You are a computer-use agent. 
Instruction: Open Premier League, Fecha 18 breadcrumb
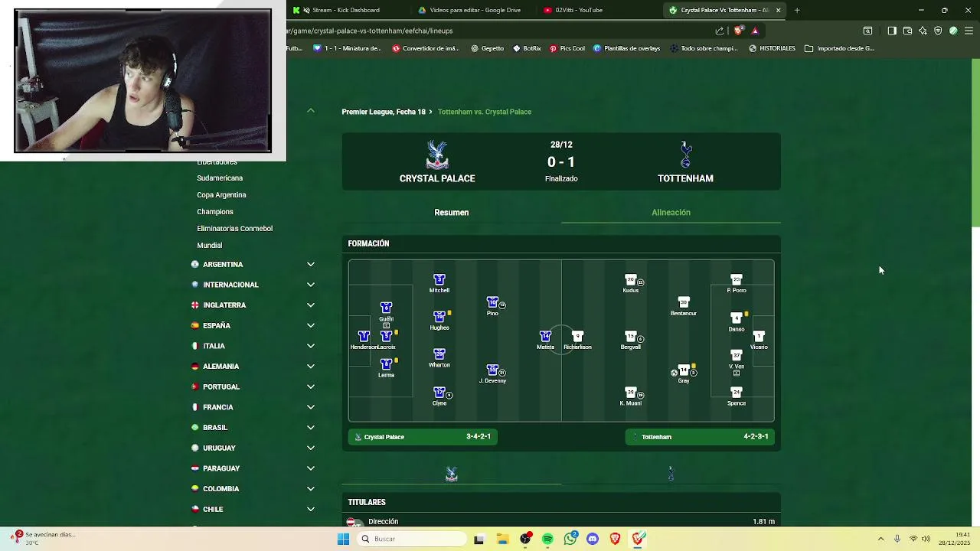[x=384, y=112]
